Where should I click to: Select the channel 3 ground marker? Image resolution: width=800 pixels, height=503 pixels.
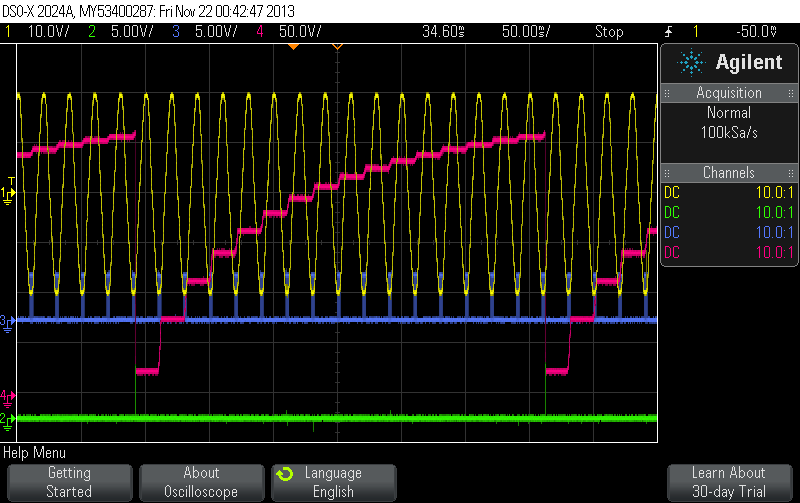point(7,323)
